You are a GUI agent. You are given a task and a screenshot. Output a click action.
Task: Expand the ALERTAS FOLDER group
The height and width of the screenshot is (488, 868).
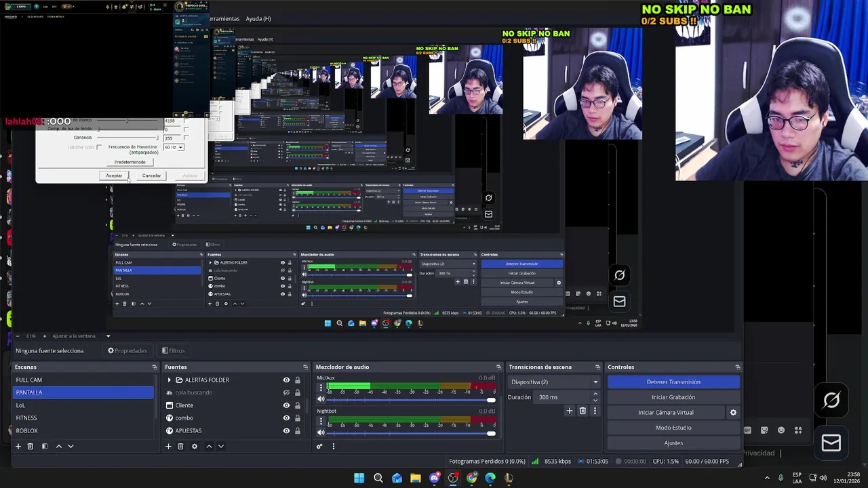(x=170, y=380)
